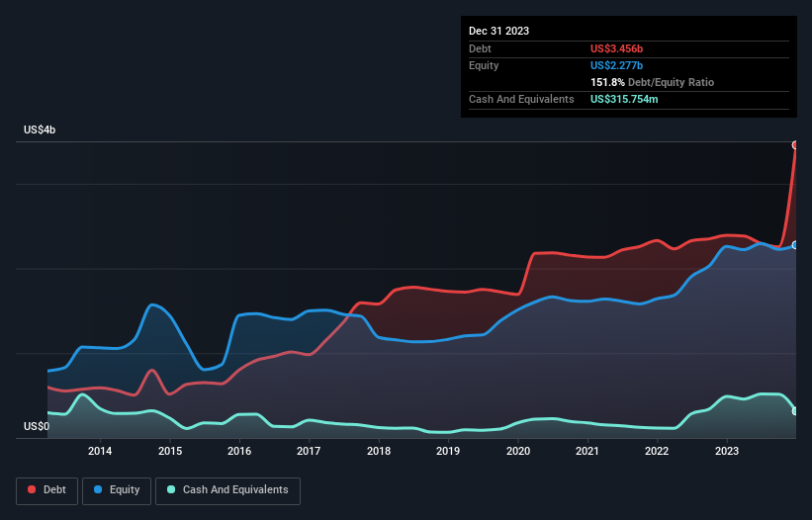
Task: Click the Dec 31 2023 tooltip date
Action: point(498,31)
